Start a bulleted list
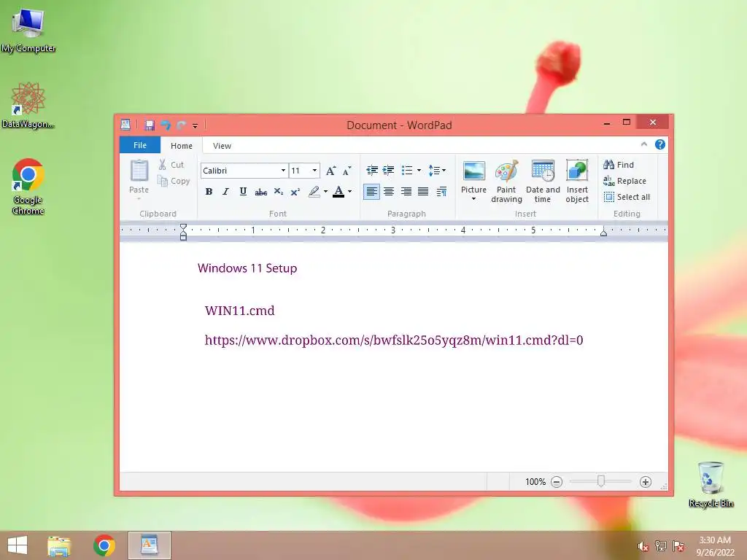This screenshot has width=747, height=560. (407, 170)
